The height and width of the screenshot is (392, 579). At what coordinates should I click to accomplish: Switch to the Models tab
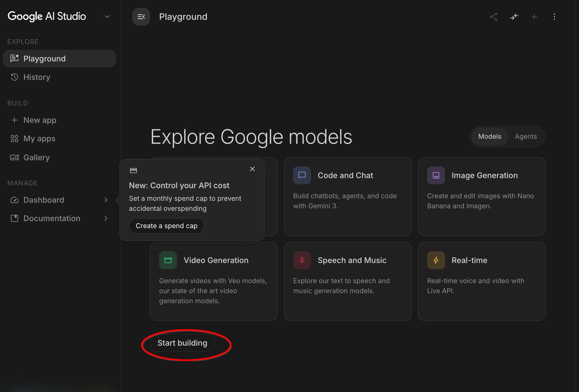coord(490,137)
